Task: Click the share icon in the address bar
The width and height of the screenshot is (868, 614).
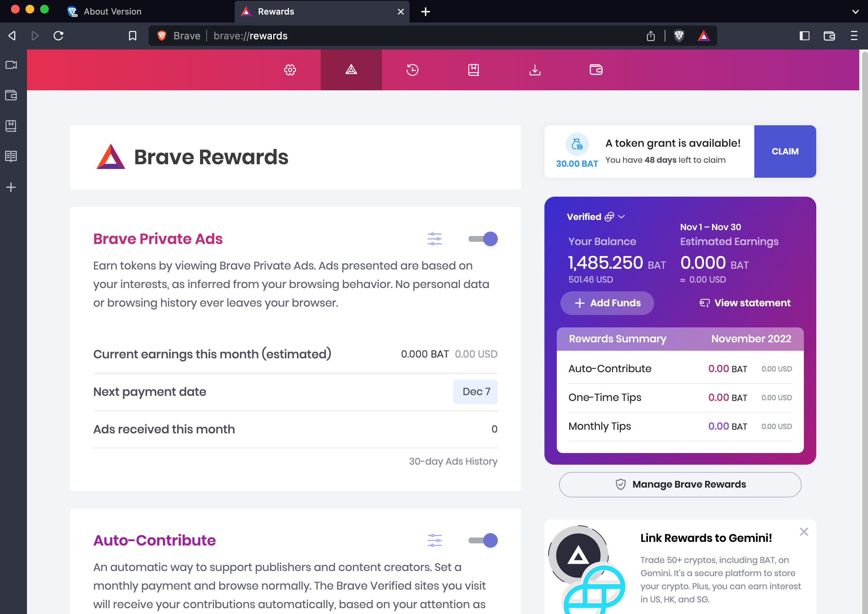Action: pos(651,36)
